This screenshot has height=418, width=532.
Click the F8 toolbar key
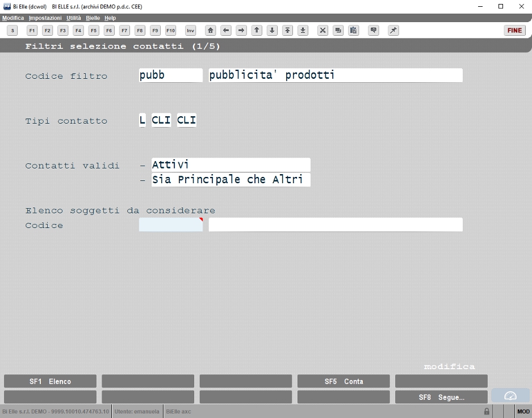(140, 31)
